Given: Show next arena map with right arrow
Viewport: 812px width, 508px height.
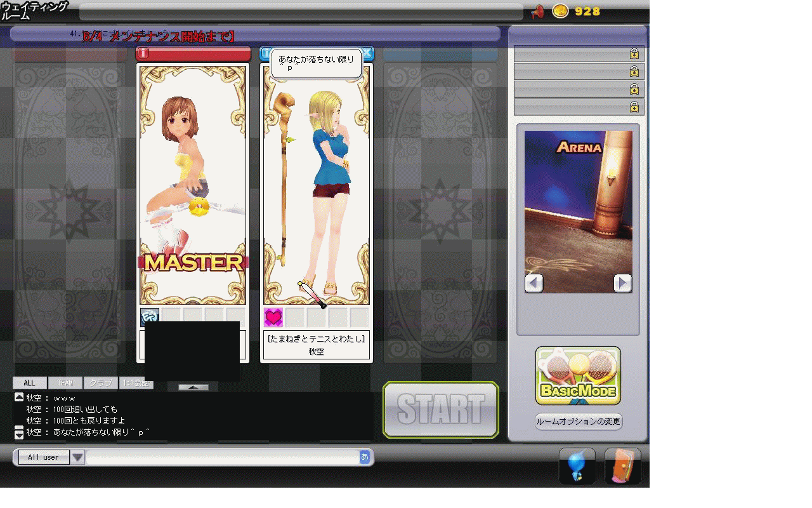Looking at the screenshot, I should pyautogui.click(x=622, y=283).
